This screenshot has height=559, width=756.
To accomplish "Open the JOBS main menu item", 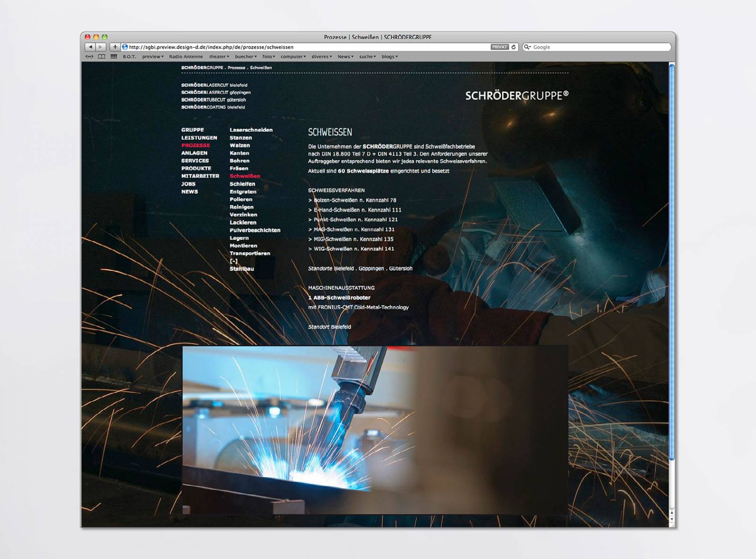I will [189, 184].
